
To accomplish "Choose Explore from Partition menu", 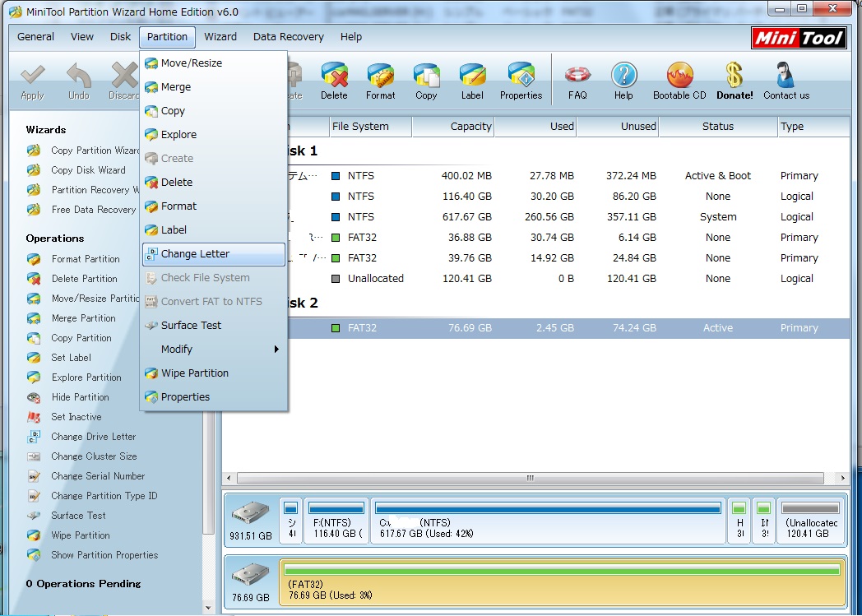I will [x=214, y=135].
